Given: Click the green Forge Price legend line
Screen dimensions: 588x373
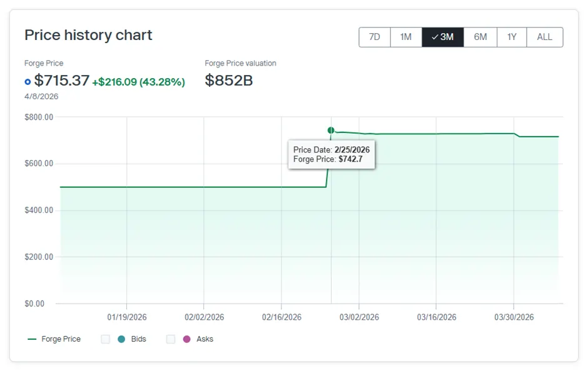Looking at the screenshot, I should click(x=33, y=339).
